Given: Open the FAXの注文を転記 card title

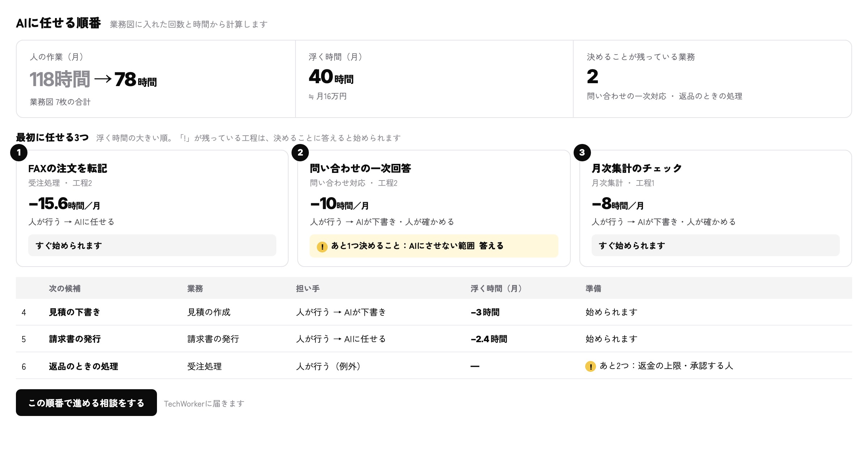Looking at the screenshot, I should coord(68,169).
